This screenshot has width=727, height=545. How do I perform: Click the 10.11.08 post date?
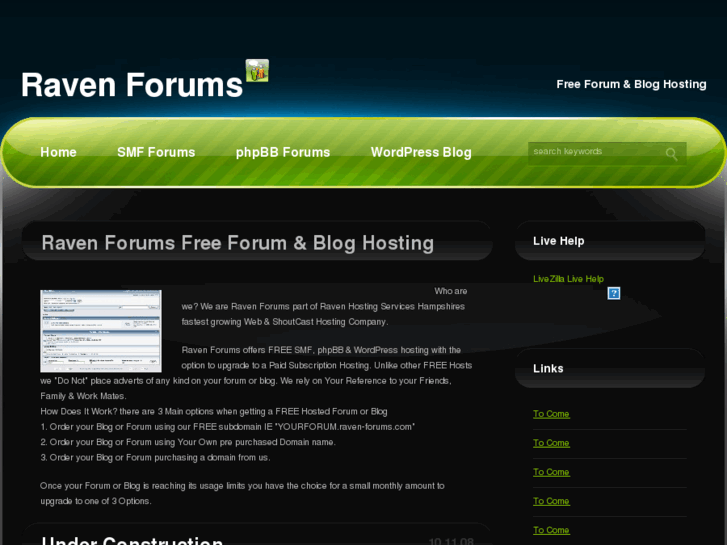point(451,541)
